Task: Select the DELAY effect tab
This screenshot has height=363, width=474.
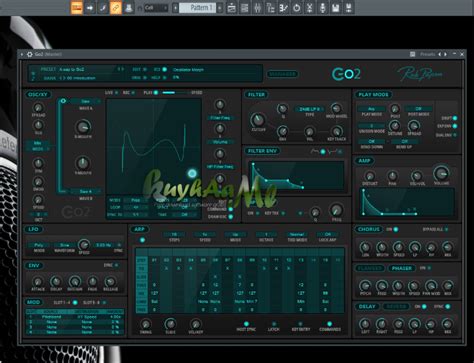Action: [367, 306]
